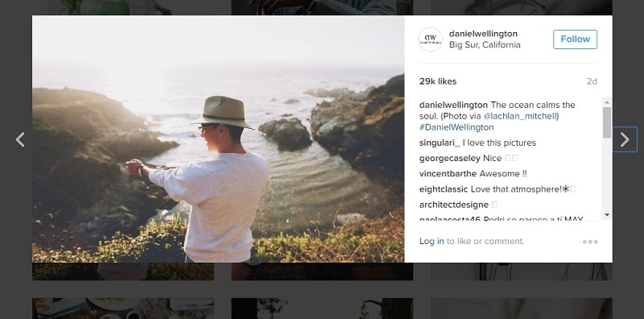Open the three-dot more options menu
The width and height of the screenshot is (644, 319).
[590, 242]
